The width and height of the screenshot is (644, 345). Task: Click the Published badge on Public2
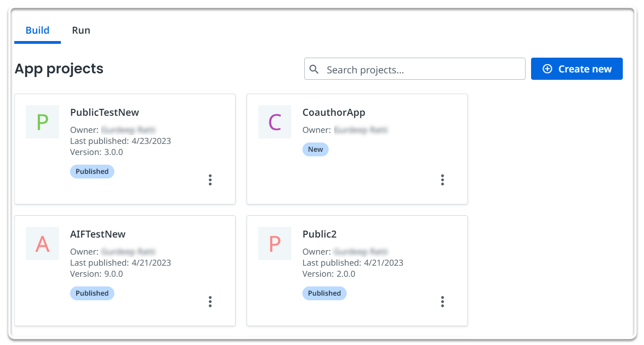[325, 293]
